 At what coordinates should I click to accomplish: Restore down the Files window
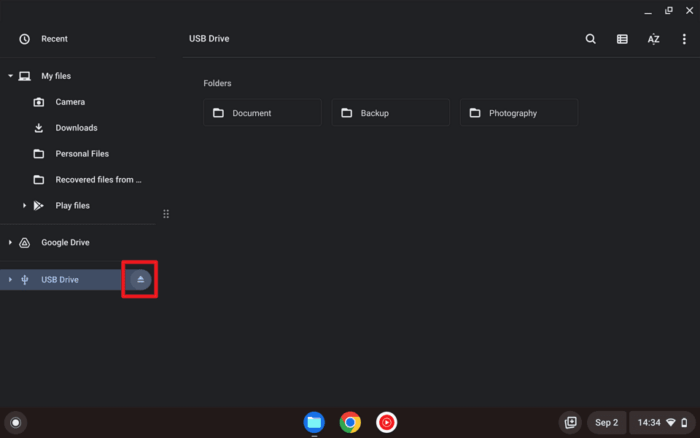pyautogui.click(x=669, y=10)
